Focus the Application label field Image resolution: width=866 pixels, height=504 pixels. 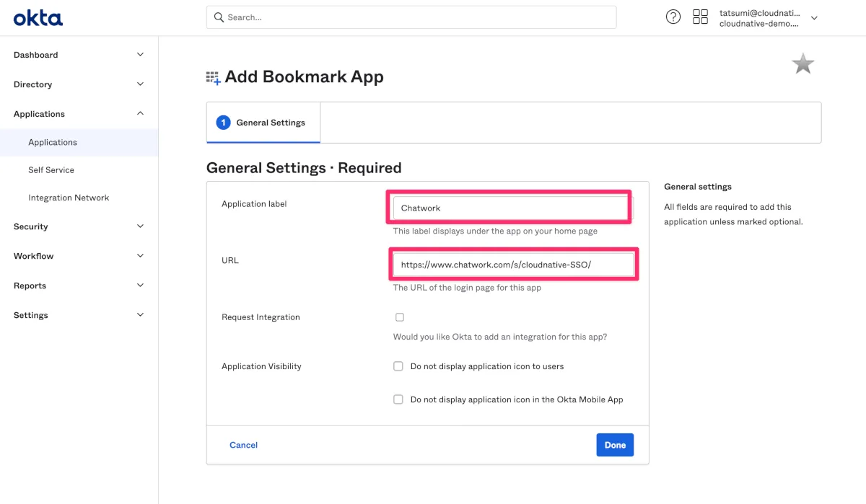[x=509, y=208]
